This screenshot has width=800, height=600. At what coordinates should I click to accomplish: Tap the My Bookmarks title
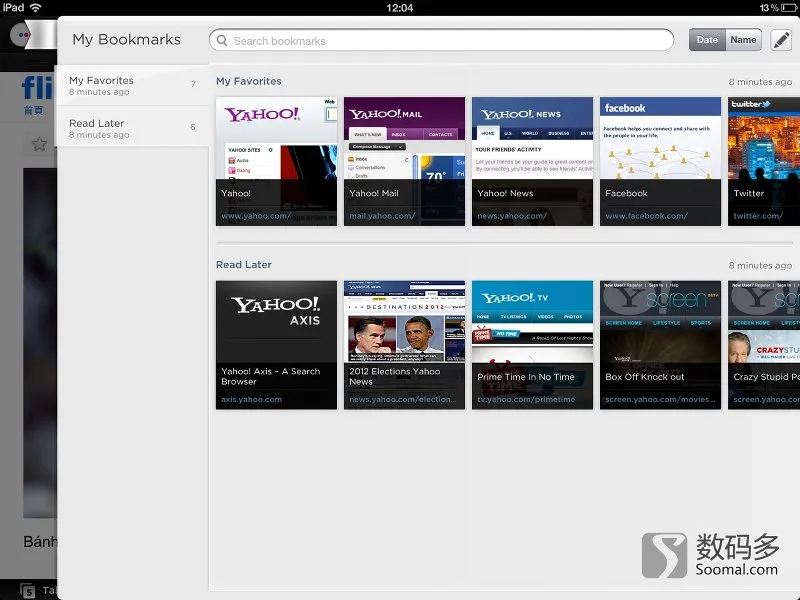point(127,40)
